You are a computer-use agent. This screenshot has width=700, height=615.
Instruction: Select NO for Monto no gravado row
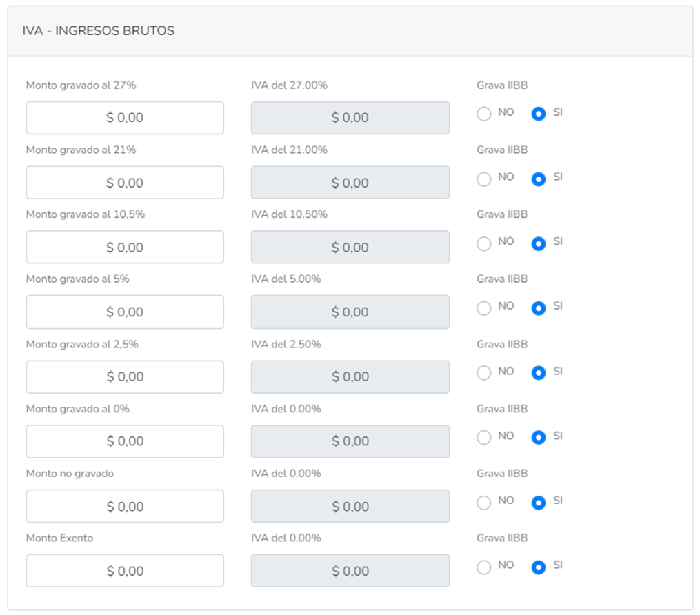484,503
